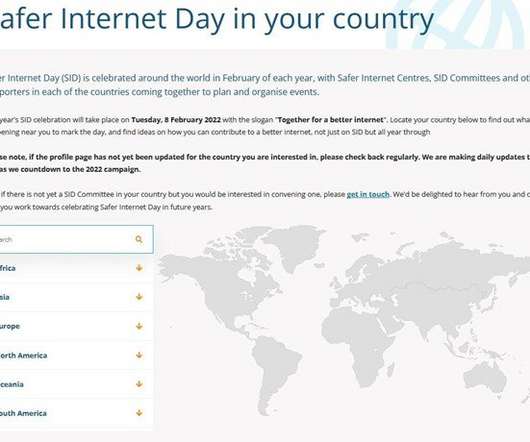
Task: Click Australia on the world map
Action: [485, 378]
